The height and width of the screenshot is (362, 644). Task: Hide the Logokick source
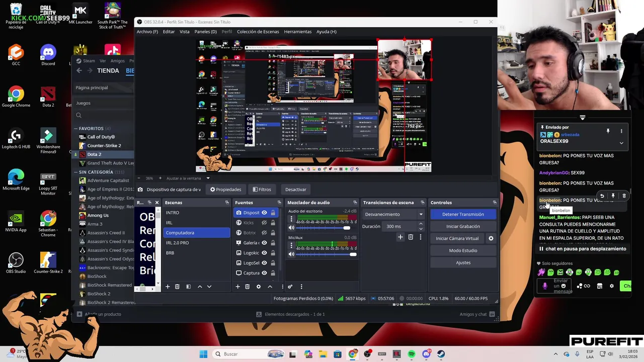point(264,253)
